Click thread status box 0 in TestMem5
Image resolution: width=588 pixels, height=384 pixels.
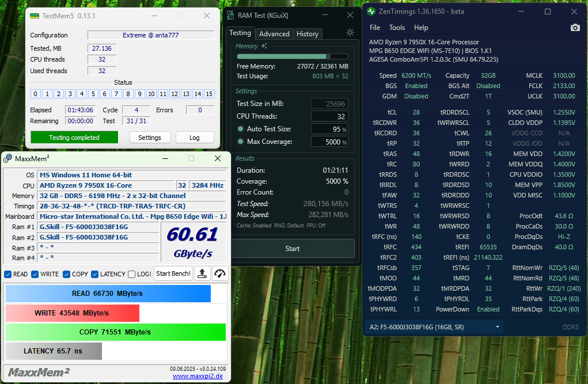tap(35, 94)
